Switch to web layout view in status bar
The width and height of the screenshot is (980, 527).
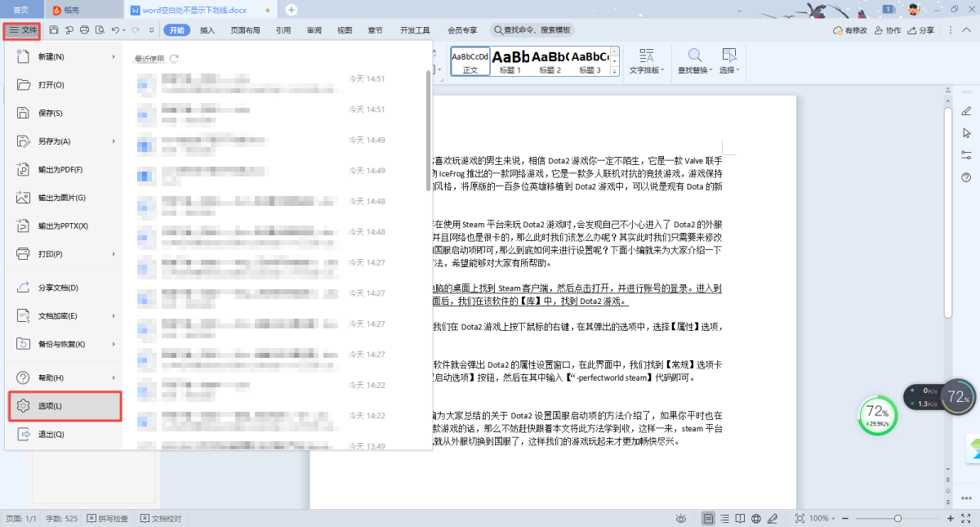[x=756, y=519]
